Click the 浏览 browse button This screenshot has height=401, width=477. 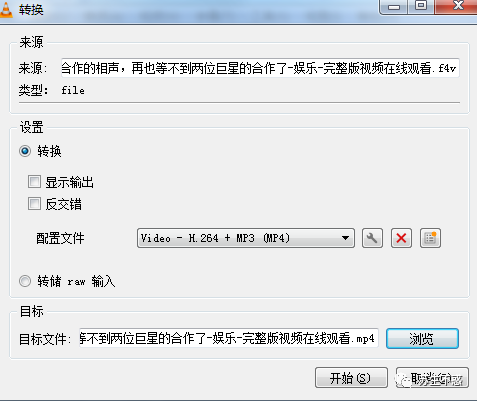422,339
